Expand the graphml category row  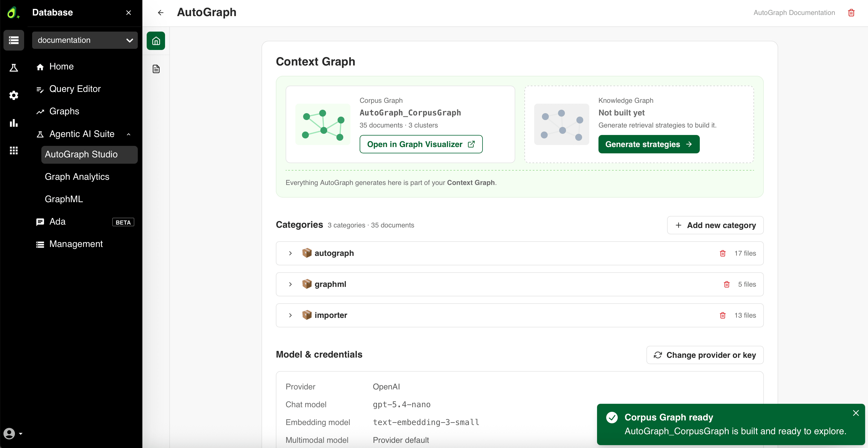point(290,284)
